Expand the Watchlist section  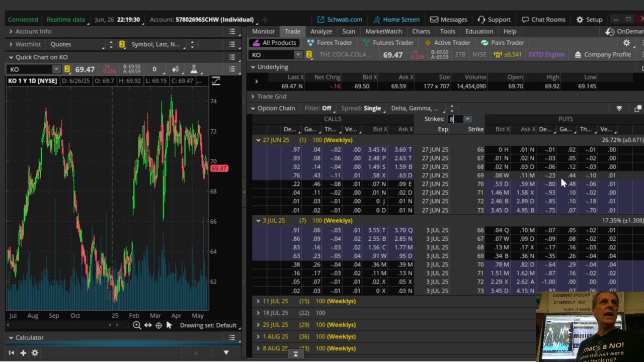[x=11, y=44]
